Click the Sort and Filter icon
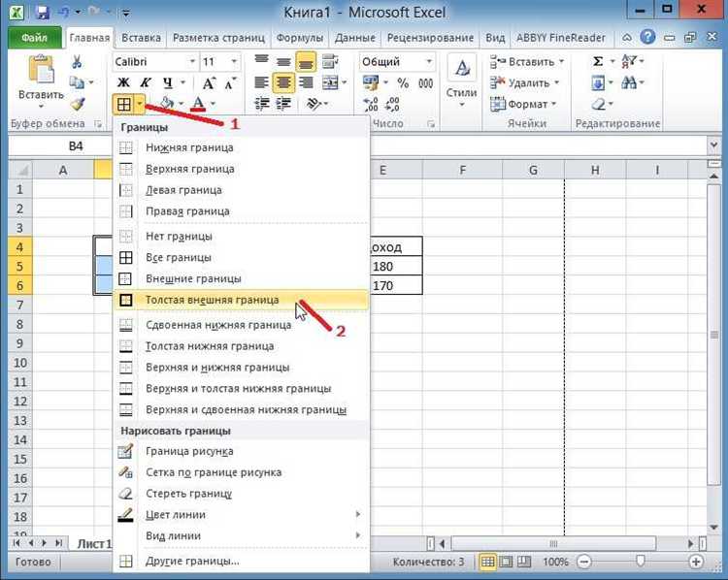 pyautogui.click(x=629, y=61)
